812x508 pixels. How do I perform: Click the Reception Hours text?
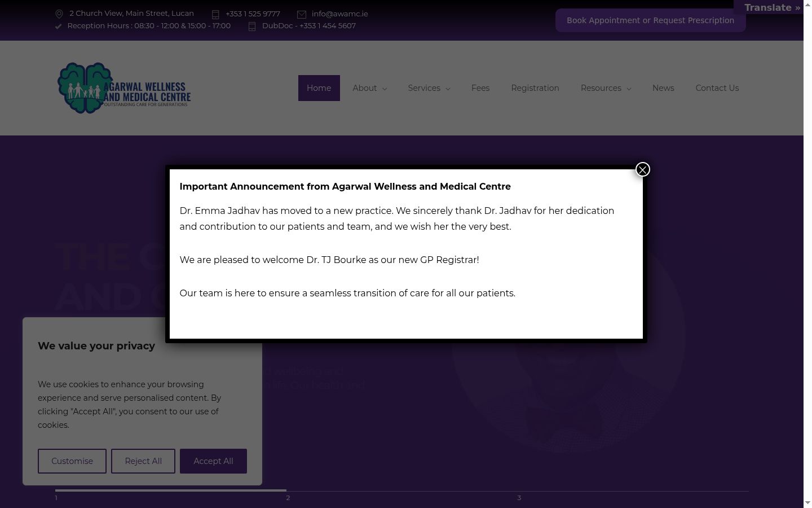tap(149, 26)
